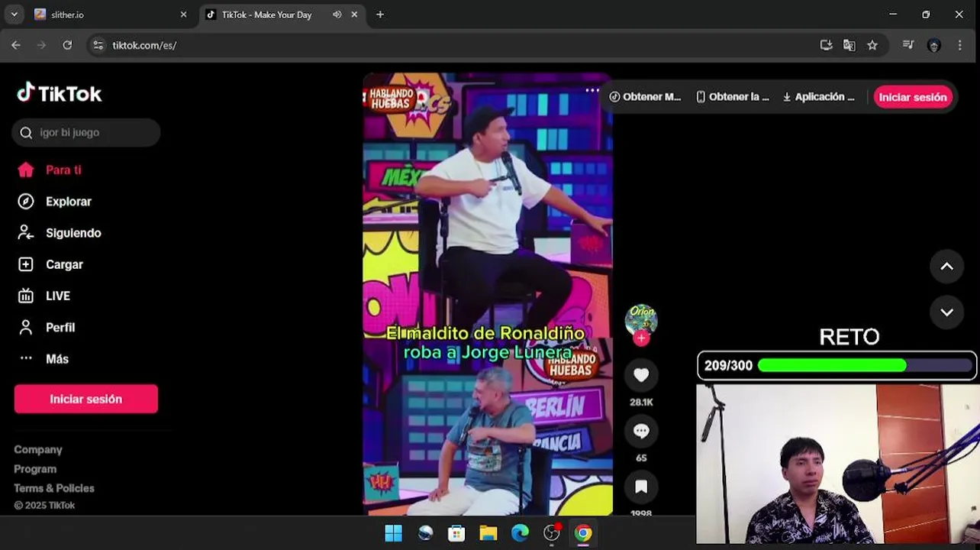This screenshot has width=980, height=550.
Task: Go to Siguiendo in the sidebar
Action: [59, 233]
